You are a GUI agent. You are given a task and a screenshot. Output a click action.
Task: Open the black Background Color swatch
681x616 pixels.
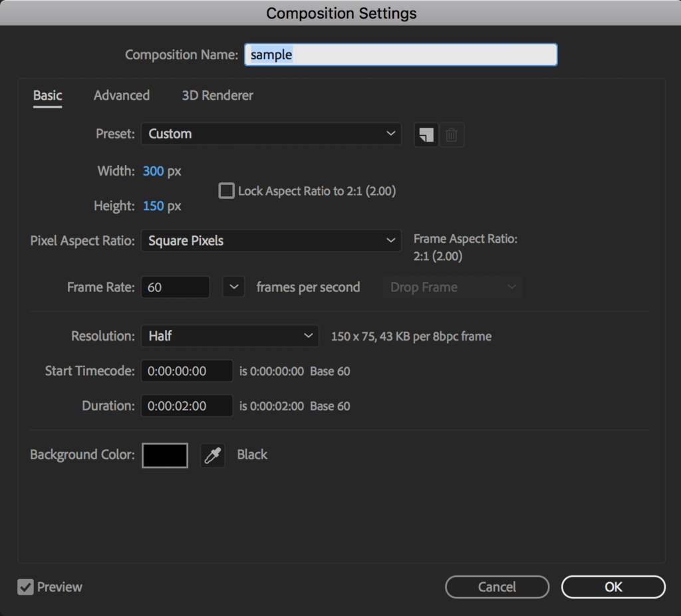[165, 455]
